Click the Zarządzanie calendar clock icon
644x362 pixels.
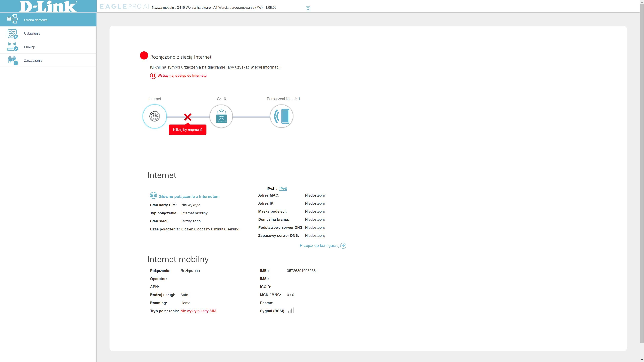coord(13,61)
